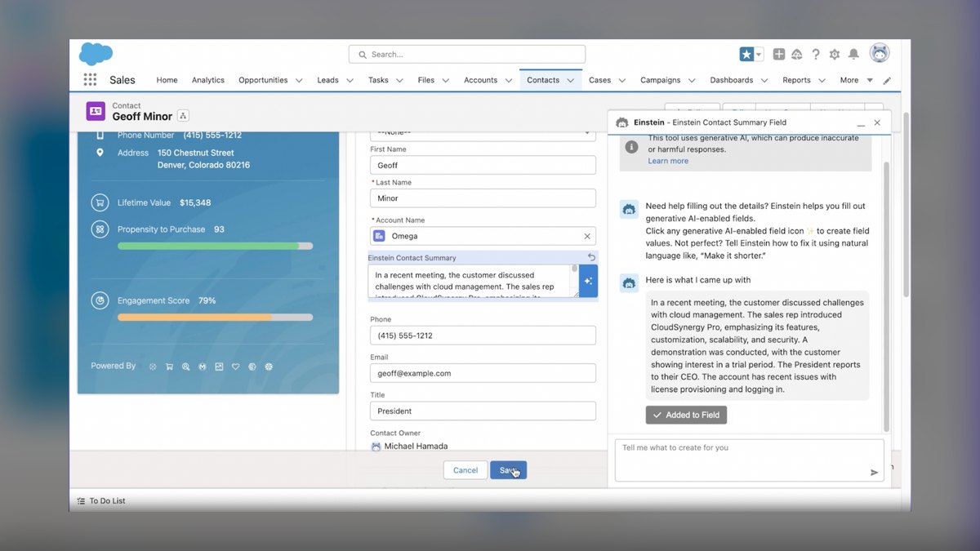The width and height of the screenshot is (980, 551).
Task: Click the global Search field
Action: 467,54
